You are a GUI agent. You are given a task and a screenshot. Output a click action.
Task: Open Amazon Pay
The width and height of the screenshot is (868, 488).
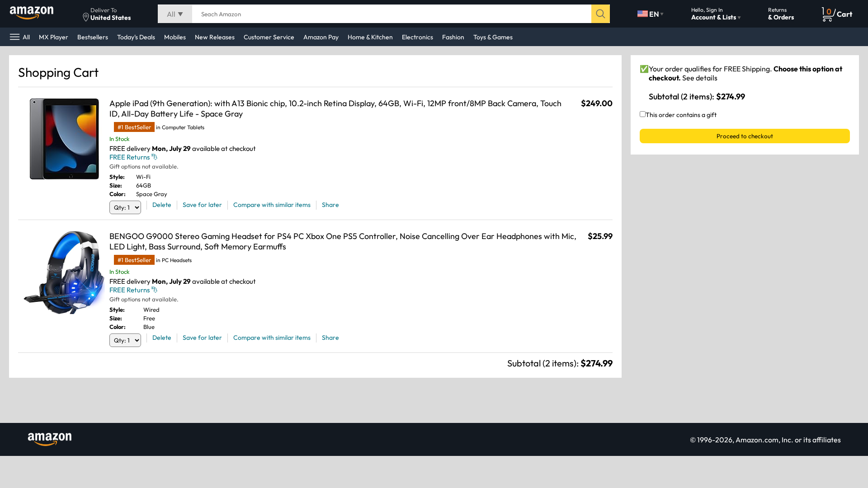[x=321, y=37]
